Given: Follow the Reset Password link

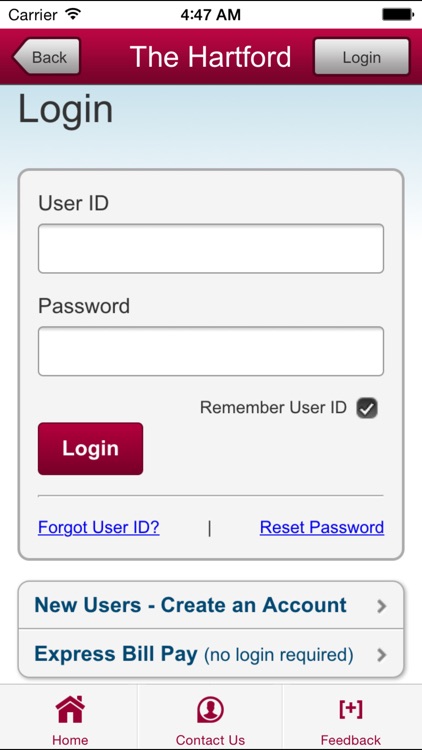Looking at the screenshot, I should (x=322, y=527).
